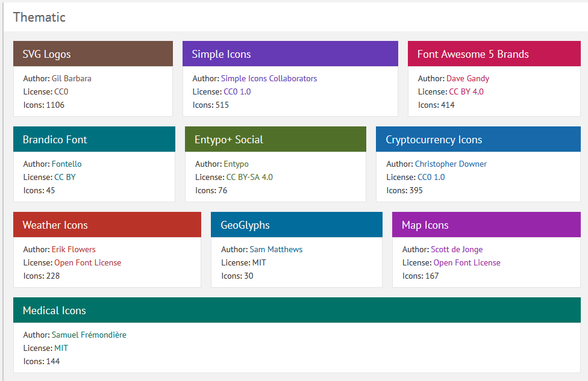Select 'Icons: 45' text
The image size is (588, 381).
coord(39,190)
